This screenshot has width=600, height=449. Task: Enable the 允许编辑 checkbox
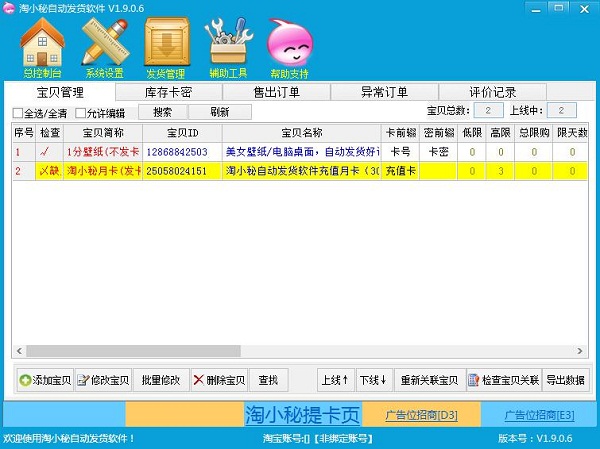click(x=80, y=113)
